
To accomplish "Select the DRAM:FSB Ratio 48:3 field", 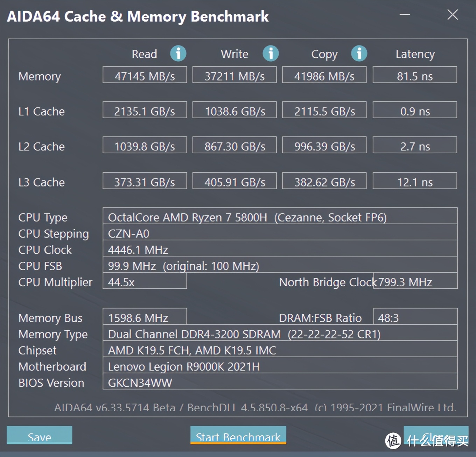I will click(415, 316).
